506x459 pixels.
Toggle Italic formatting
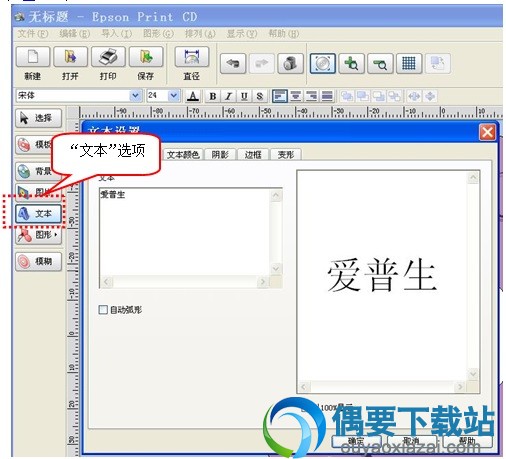click(228, 96)
